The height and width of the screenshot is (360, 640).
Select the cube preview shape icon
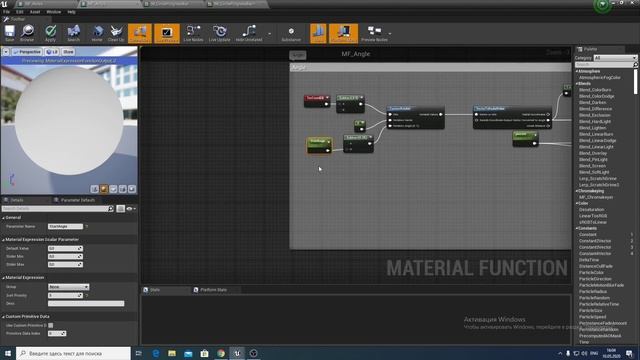[x=122, y=189]
